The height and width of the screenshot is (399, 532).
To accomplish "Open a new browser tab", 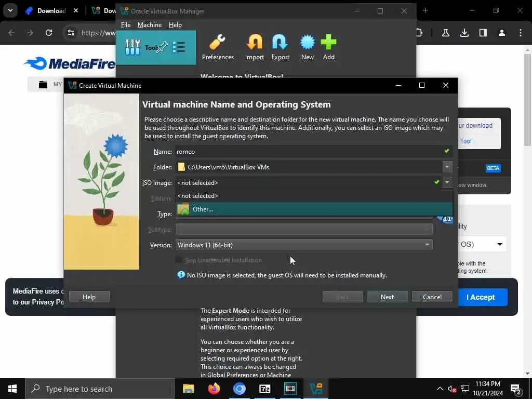I will [x=425, y=10].
